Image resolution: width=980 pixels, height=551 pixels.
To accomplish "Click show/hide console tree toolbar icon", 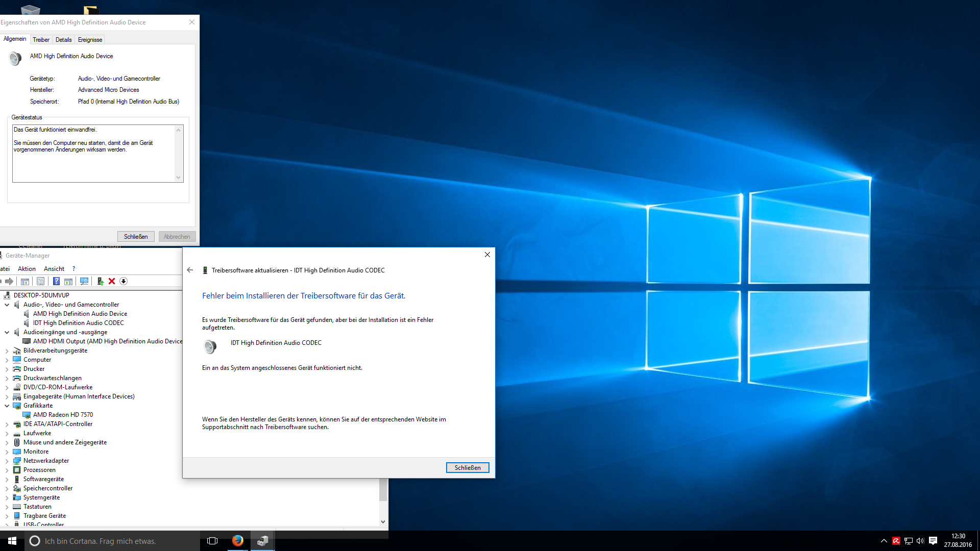I will pos(25,281).
